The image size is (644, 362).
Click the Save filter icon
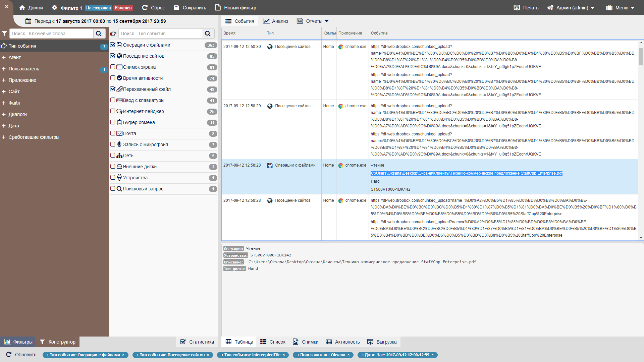point(177,8)
